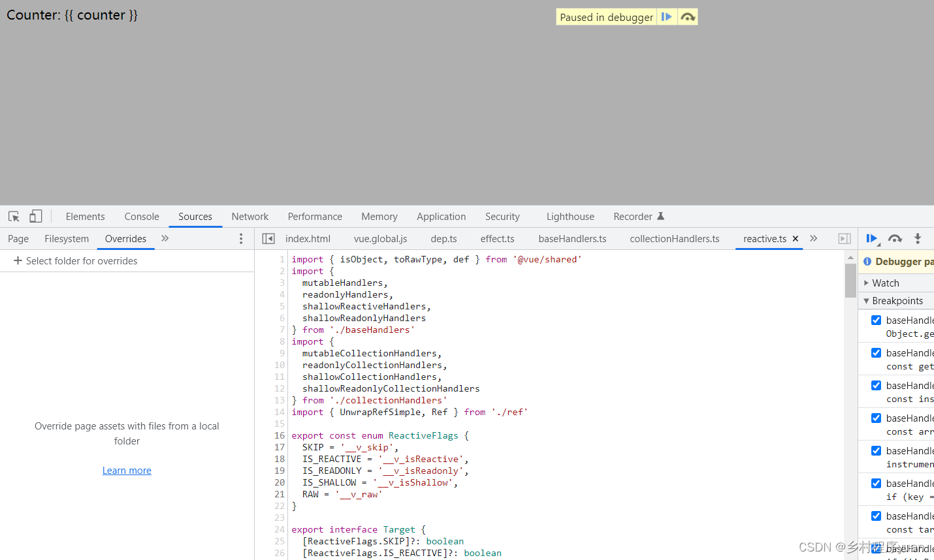Switch to the Security tab
The width and height of the screenshot is (934, 560).
pyautogui.click(x=502, y=217)
